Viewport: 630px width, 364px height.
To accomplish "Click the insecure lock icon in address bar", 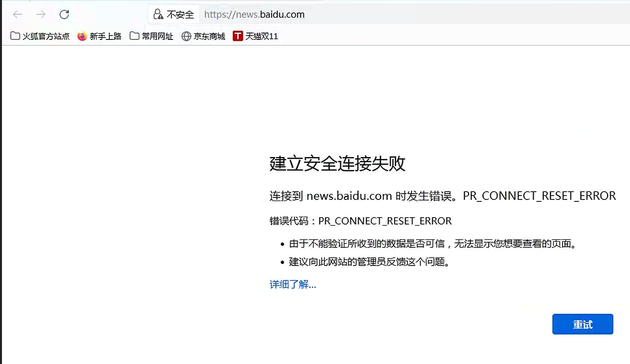I will (158, 14).
